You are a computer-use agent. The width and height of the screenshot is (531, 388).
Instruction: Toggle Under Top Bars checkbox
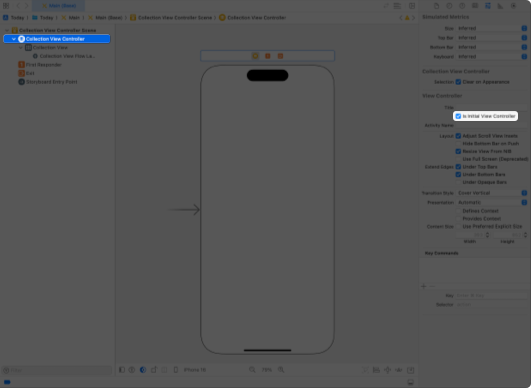point(458,167)
